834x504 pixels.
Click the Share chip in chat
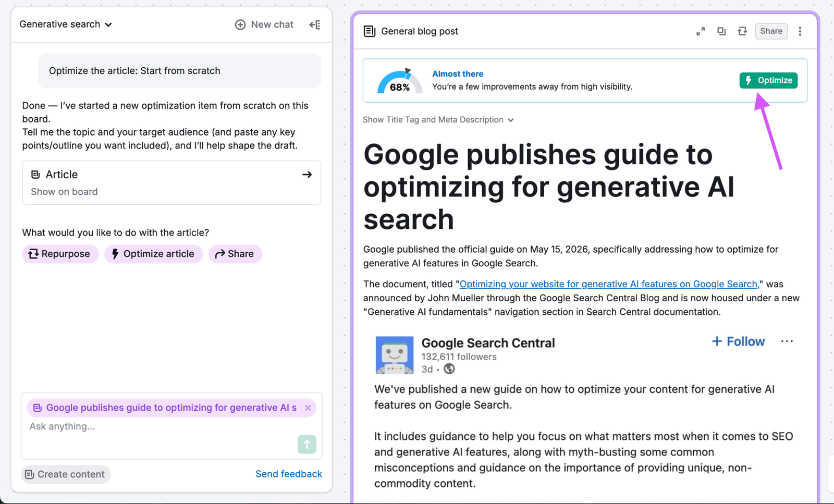[x=235, y=254]
